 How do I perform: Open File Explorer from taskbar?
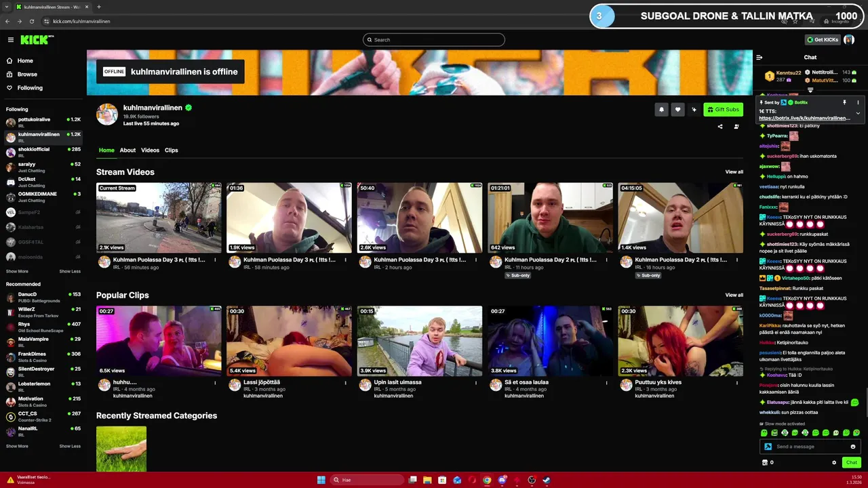click(427, 480)
